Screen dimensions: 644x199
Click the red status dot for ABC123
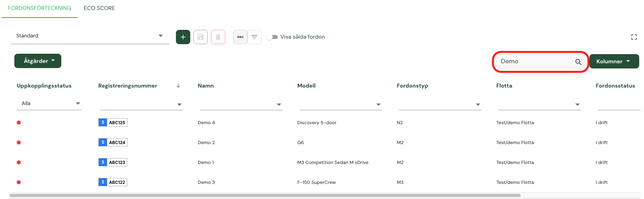[19, 162]
